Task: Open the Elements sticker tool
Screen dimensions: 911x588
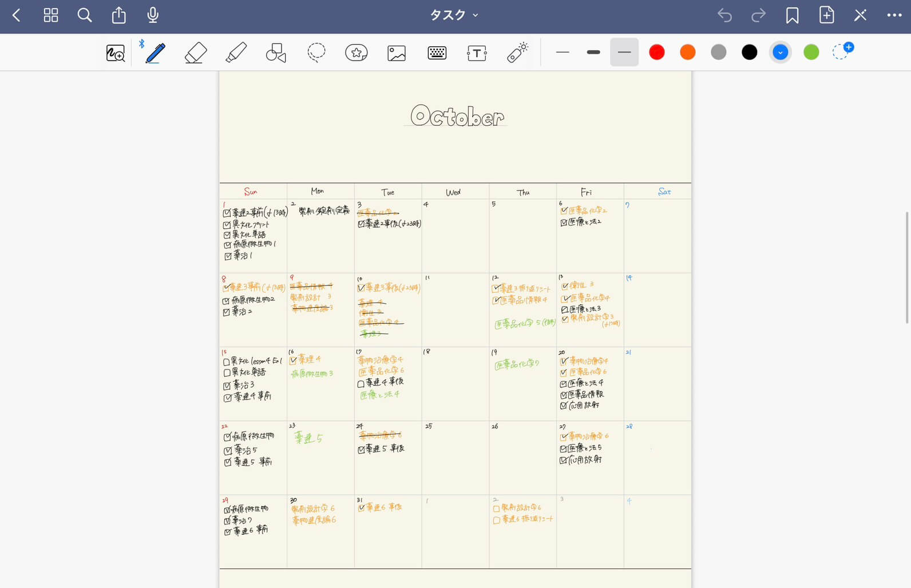Action: click(x=357, y=53)
